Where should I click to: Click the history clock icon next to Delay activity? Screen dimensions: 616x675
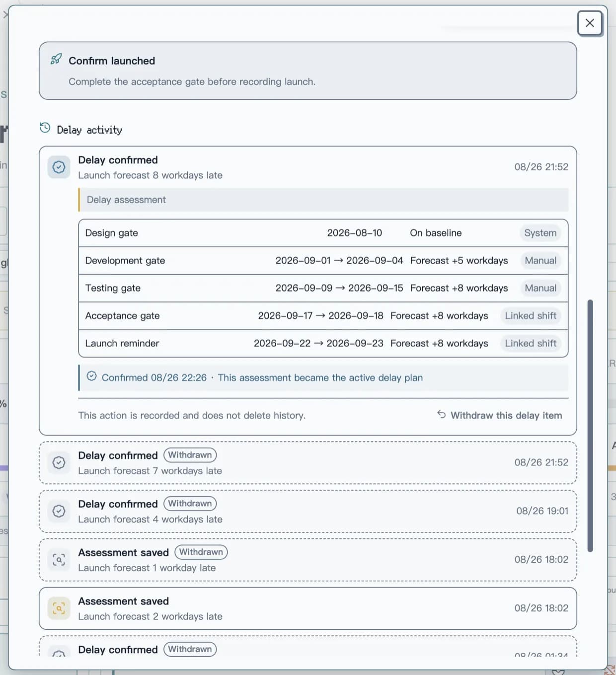click(45, 128)
